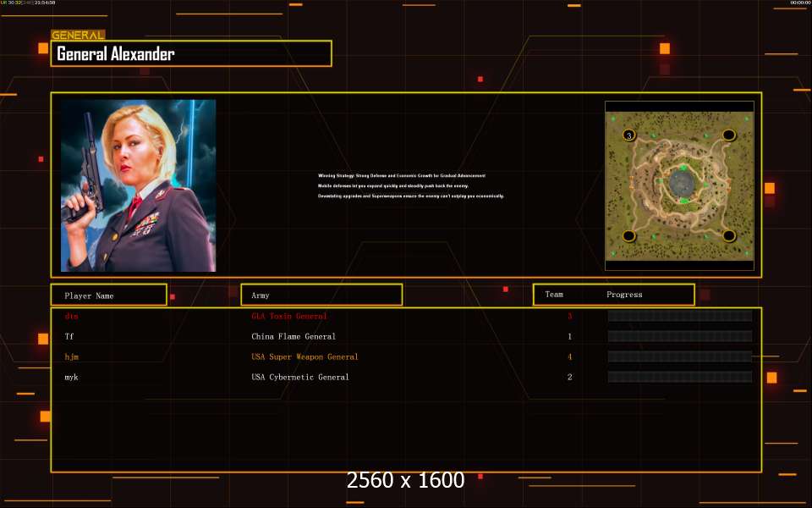This screenshot has height=508, width=812.
Task: Click team number 3 in dtm row
Action: tap(569, 316)
